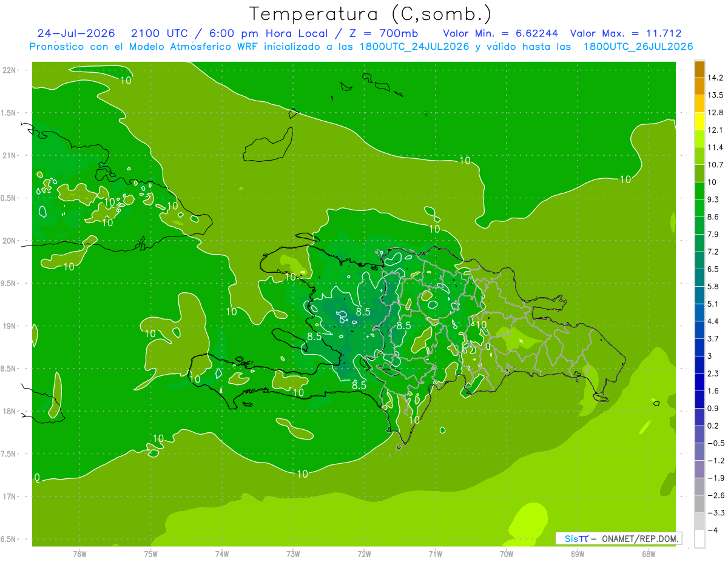This screenshot has height=562, width=728.
Task: Click colorbar value "12.1"
Action: [715, 130]
